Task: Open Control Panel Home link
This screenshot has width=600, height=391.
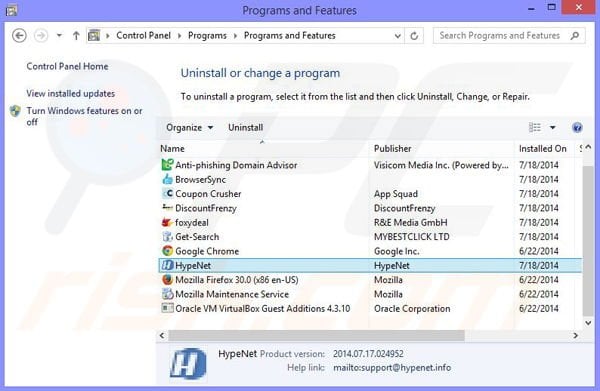Action: click(67, 66)
